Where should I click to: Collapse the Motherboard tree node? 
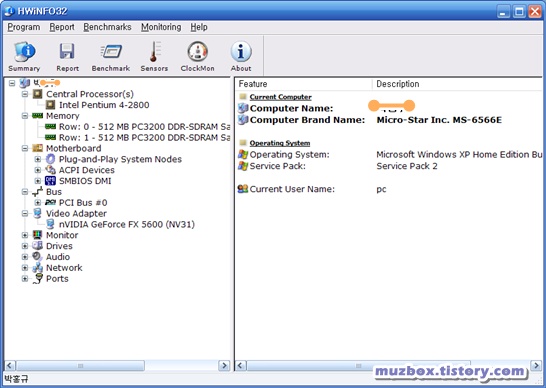tap(25, 148)
